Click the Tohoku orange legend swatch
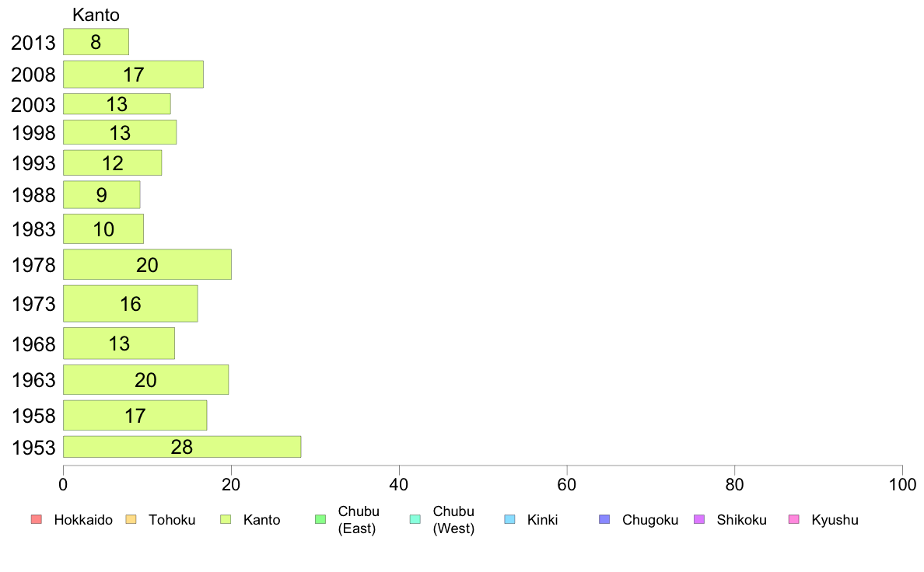Screen dimensions: 924x572 pyautogui.click(x=131, y=519)
